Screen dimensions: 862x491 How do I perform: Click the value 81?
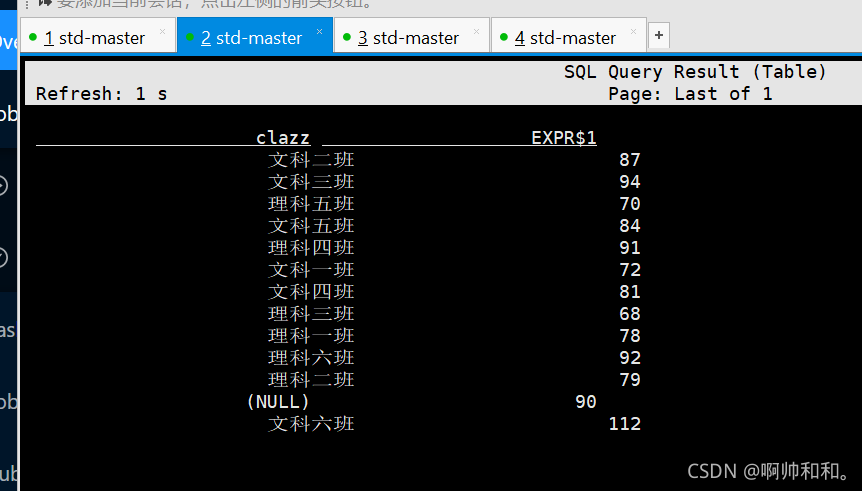(x=629, y=292)
